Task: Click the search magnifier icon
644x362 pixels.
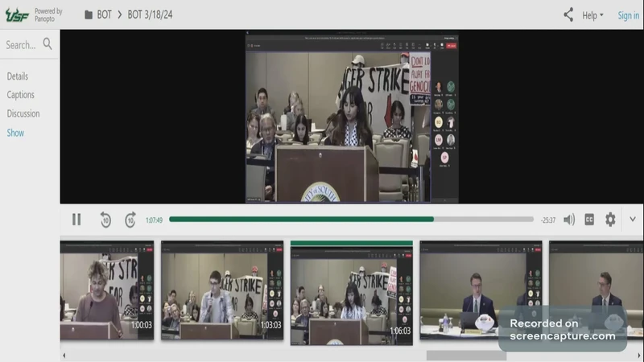Action: [47, 43]
